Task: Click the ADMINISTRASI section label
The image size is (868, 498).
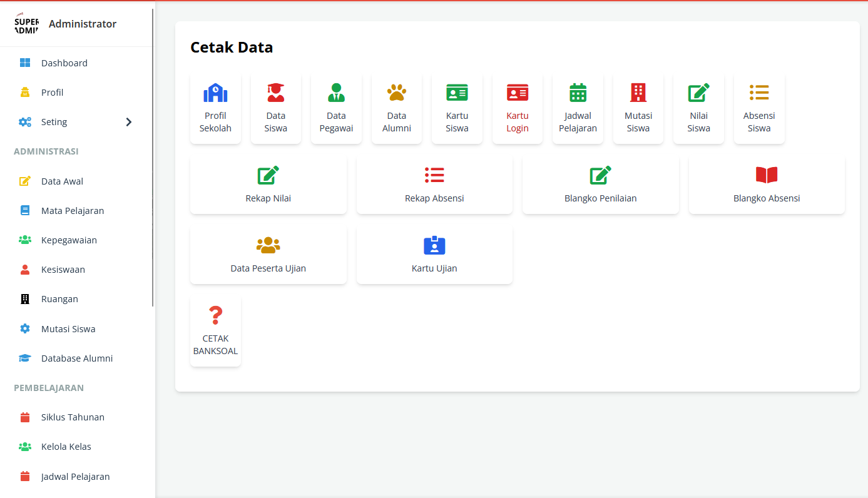Action: coord(46,151)
